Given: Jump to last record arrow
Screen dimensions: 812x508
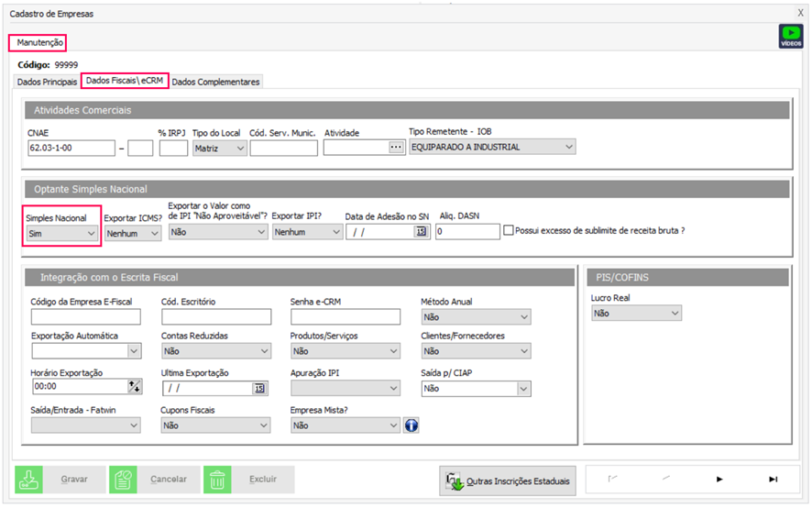Looking at the screenshot, I should pyautogui.click(x=773, y=479).
